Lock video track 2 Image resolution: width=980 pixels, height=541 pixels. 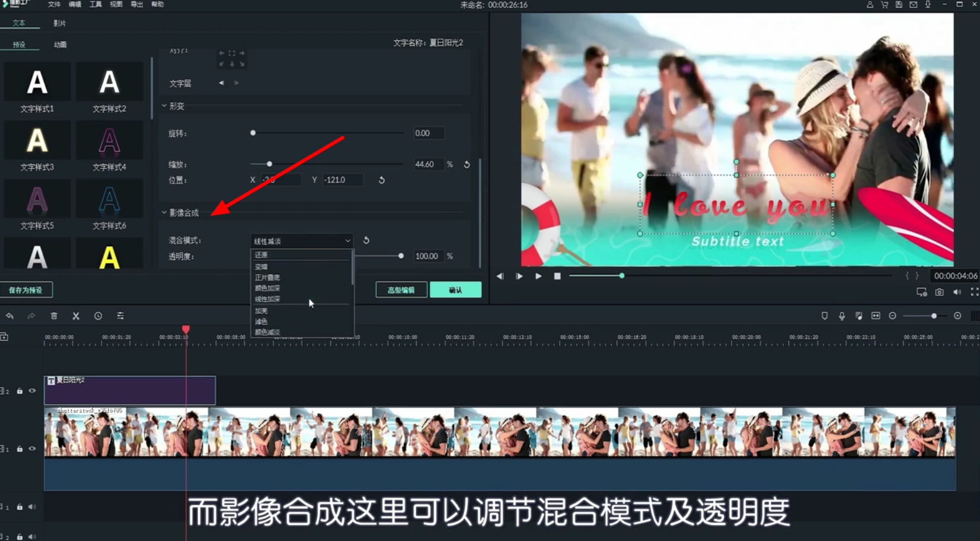click(20, 391)
